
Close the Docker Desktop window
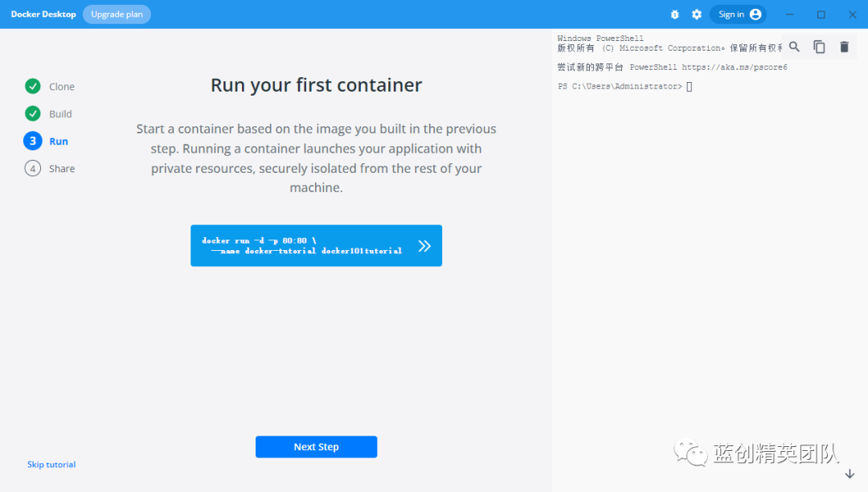pyautogui.click(x=853, y=14)
